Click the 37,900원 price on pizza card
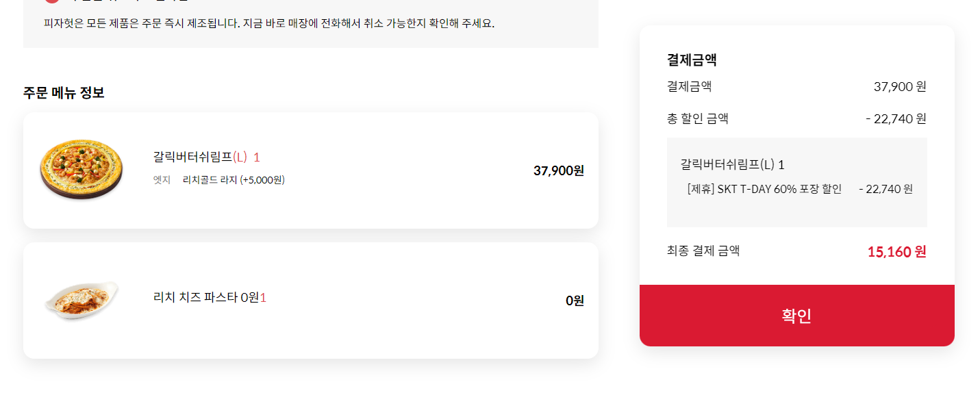 pos(558,170)
